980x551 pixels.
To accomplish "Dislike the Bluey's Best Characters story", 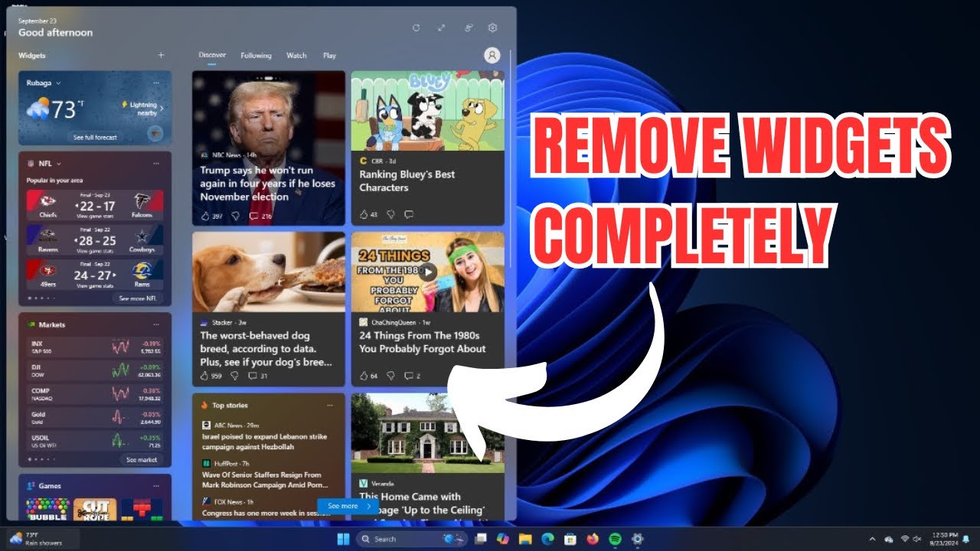I will tap(390, 214).
